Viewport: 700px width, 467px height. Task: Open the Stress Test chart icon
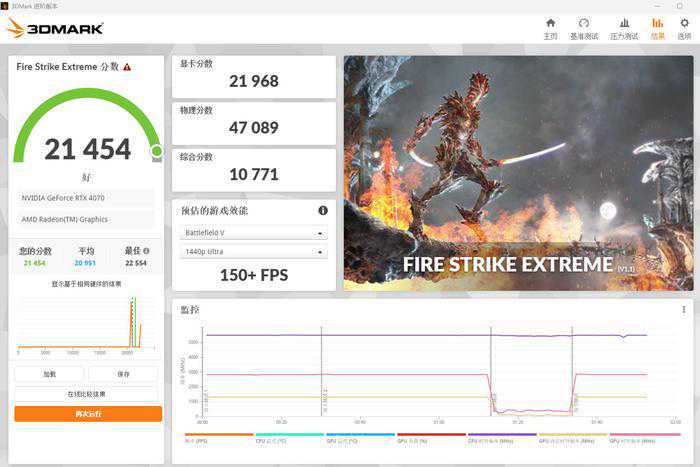(624, 26)
